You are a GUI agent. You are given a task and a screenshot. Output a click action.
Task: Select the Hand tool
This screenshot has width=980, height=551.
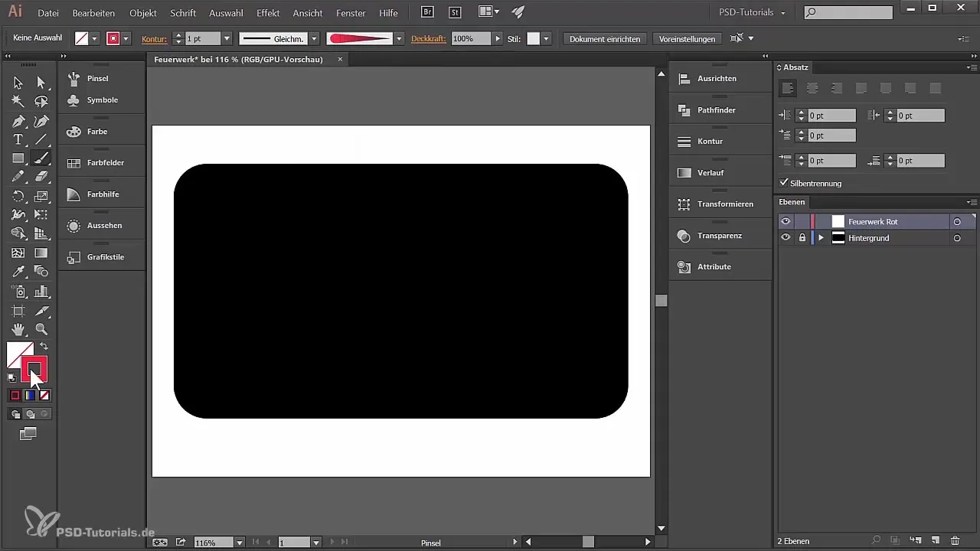18,329
